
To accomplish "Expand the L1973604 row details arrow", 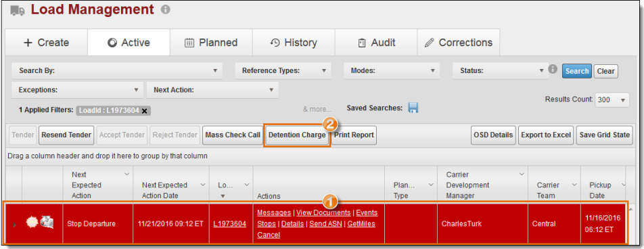I will [x=15, y=225].
